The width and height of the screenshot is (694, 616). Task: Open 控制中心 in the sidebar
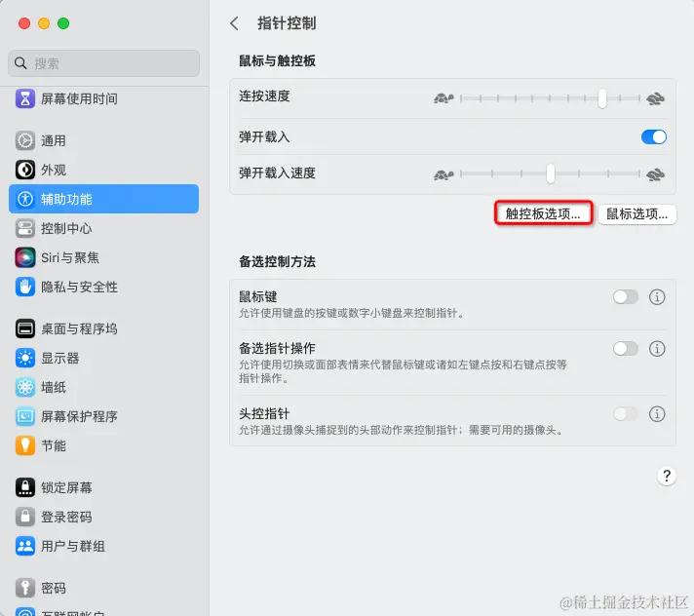tap(103, 228)
